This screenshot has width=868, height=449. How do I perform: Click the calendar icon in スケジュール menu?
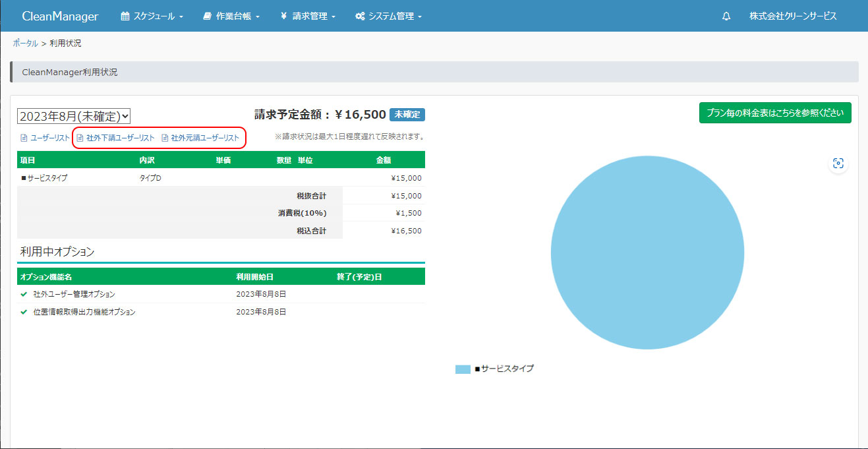(125, 16)
